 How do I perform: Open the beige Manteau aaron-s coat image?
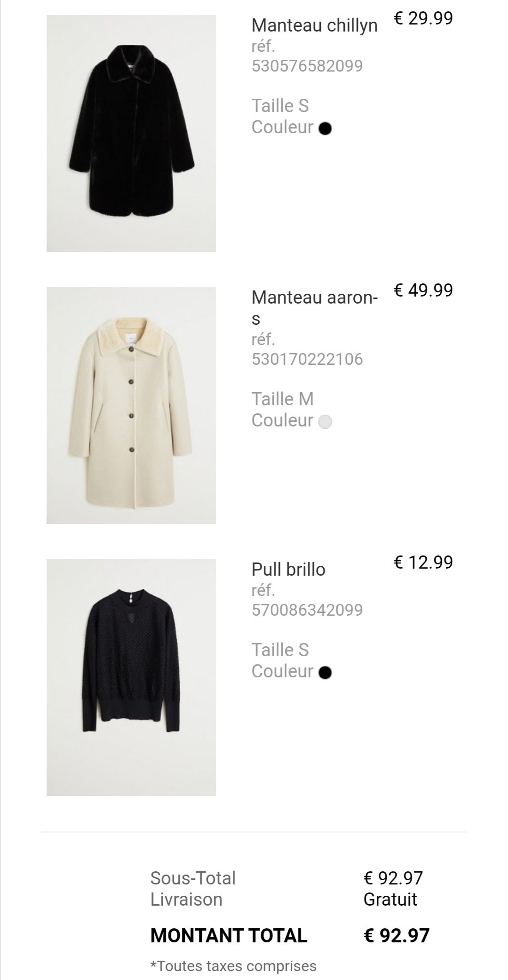[x=131, y=405]
